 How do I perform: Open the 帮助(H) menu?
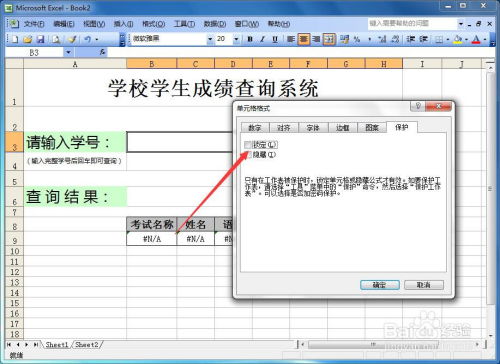[279, 24]
